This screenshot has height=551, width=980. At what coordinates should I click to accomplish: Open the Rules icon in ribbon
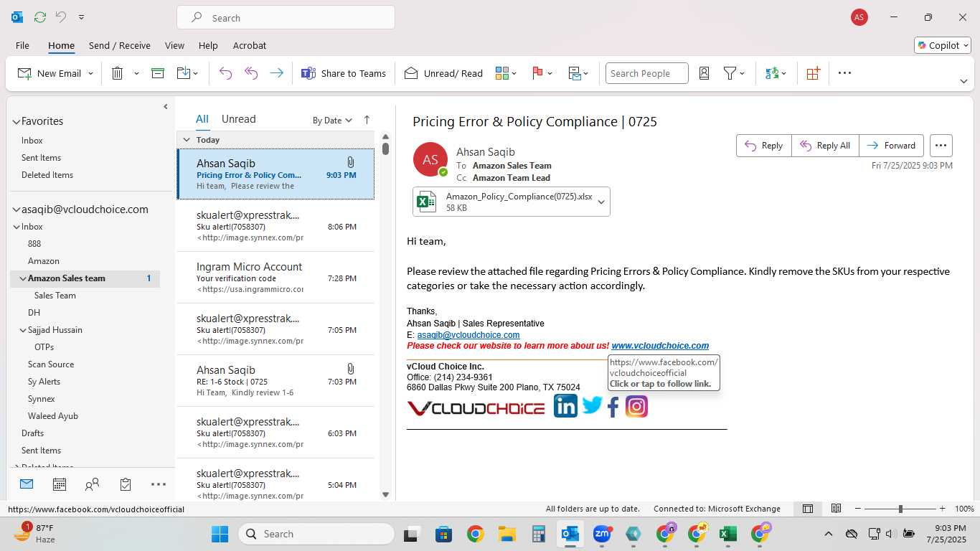pyautogui.click(x=575, y=73)
